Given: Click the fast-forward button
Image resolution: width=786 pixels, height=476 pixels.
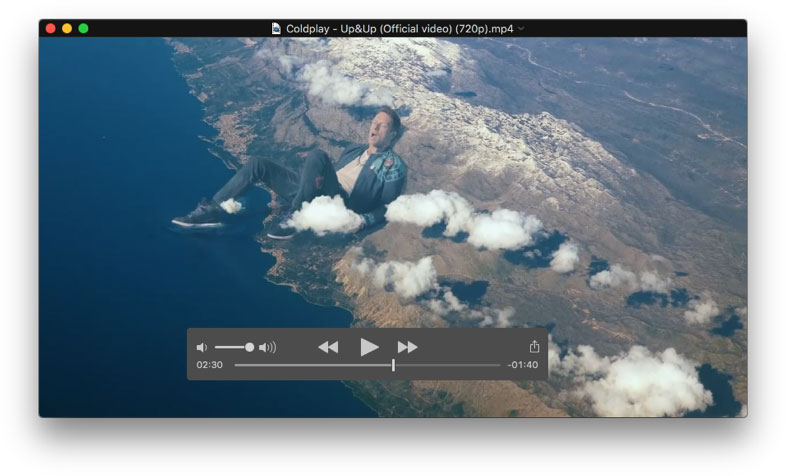Looking at the screenshot, I should [x=408, y=347].
